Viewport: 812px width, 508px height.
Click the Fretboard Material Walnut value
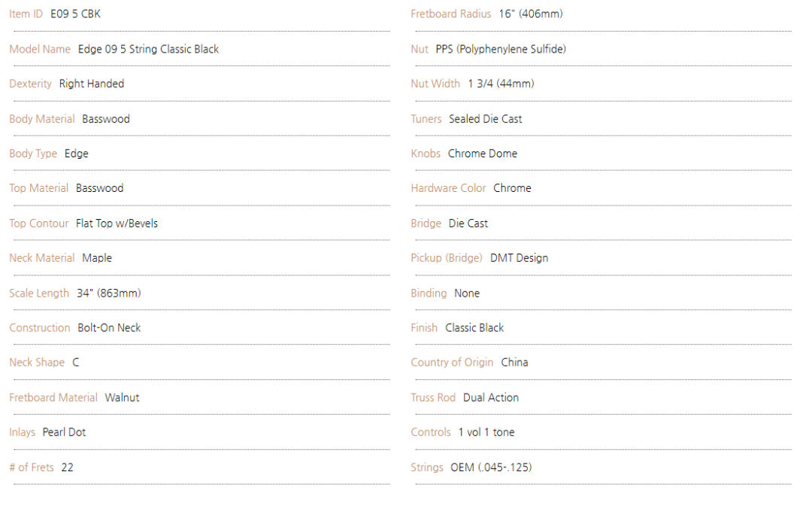[123, 397]
